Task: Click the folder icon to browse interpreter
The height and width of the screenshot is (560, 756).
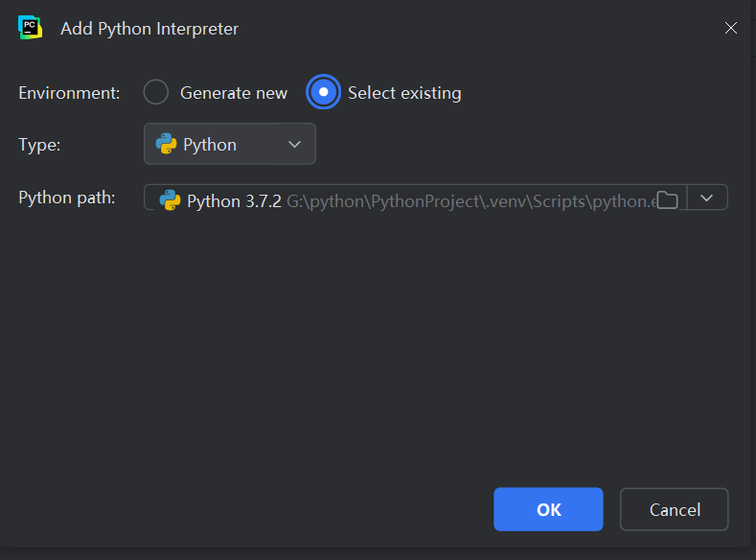Action: point(667,199)
